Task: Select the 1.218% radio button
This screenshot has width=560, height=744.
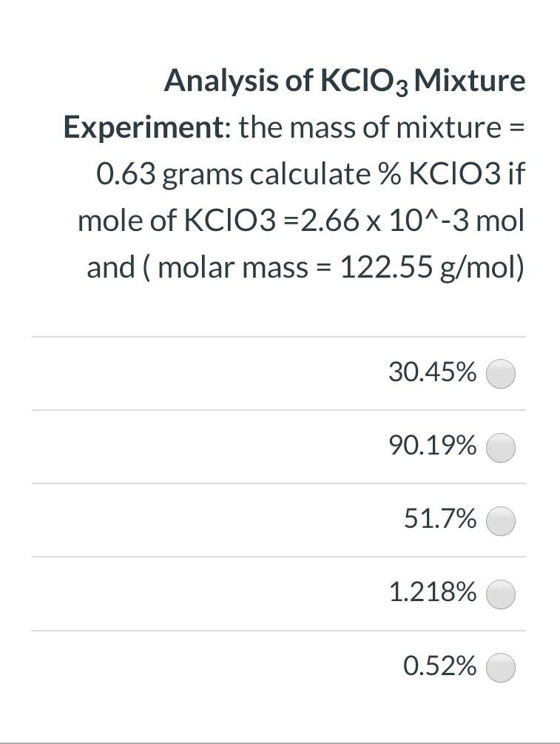Action: click(x=500, y=593)
